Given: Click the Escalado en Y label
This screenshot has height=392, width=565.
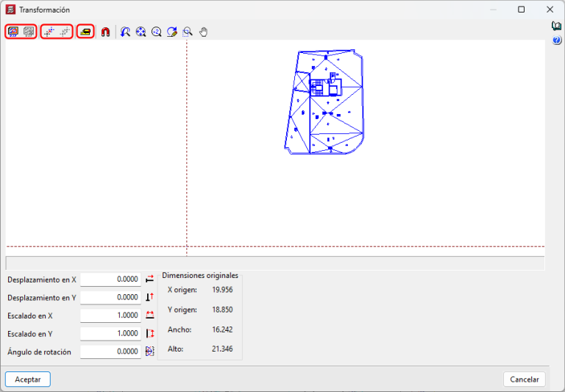Looking at the screenshot, I should 30,334.
